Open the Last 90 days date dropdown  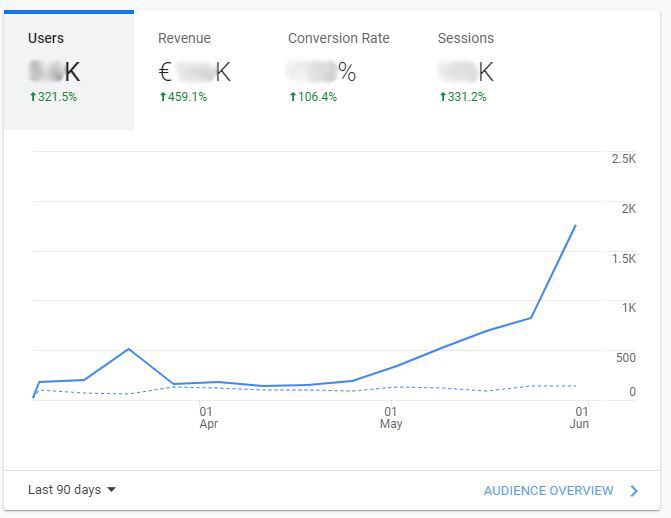(x=71, y=490)
